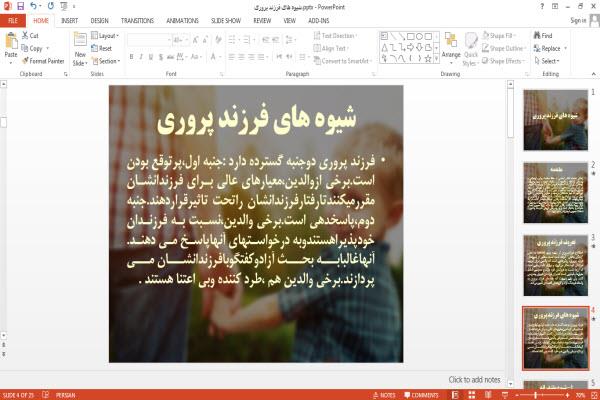Open Align Text dropdown

331,48
